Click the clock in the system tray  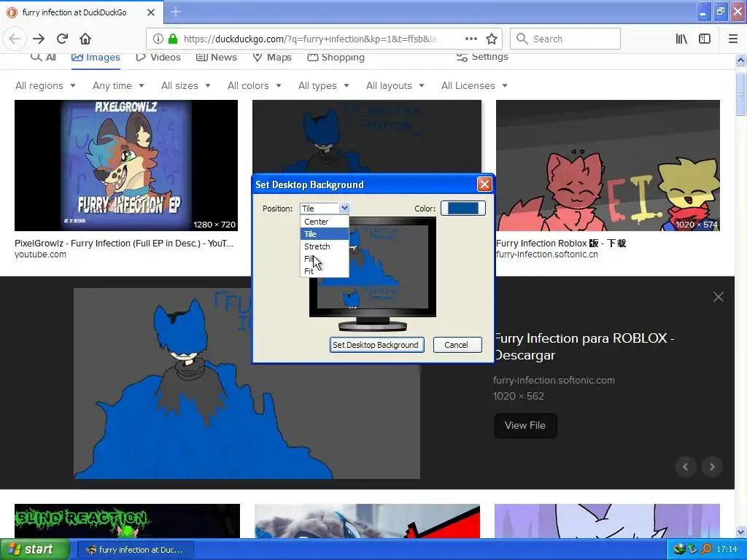[727, 550]
